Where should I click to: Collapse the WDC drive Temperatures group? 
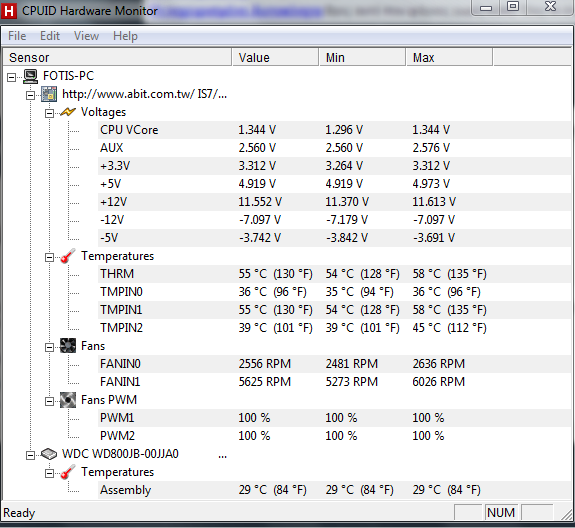click(x=50, y=473)
